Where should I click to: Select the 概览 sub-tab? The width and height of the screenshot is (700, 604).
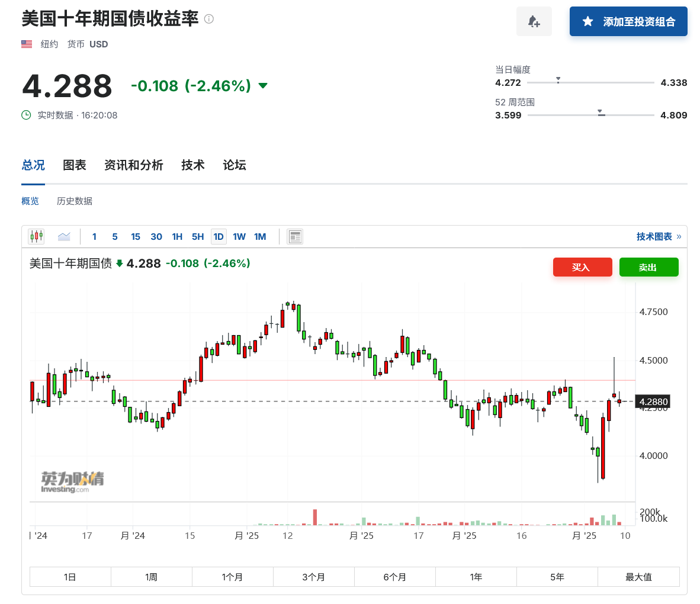coord(30,201)
